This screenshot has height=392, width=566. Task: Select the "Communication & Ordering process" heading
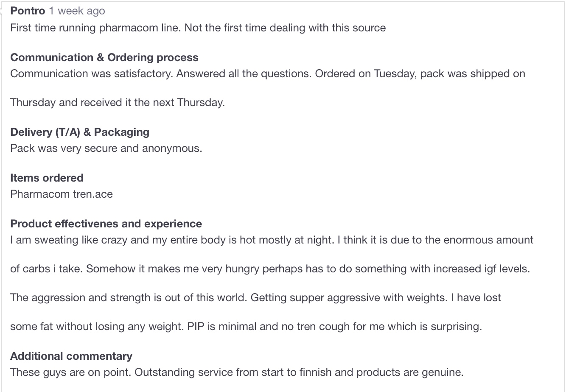[x=104, y=57]
